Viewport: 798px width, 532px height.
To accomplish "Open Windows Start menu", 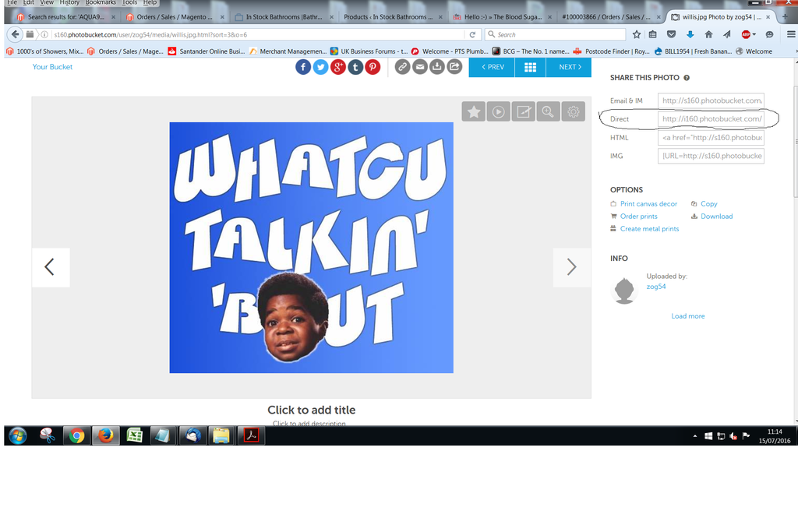I will tap(18, 436).
